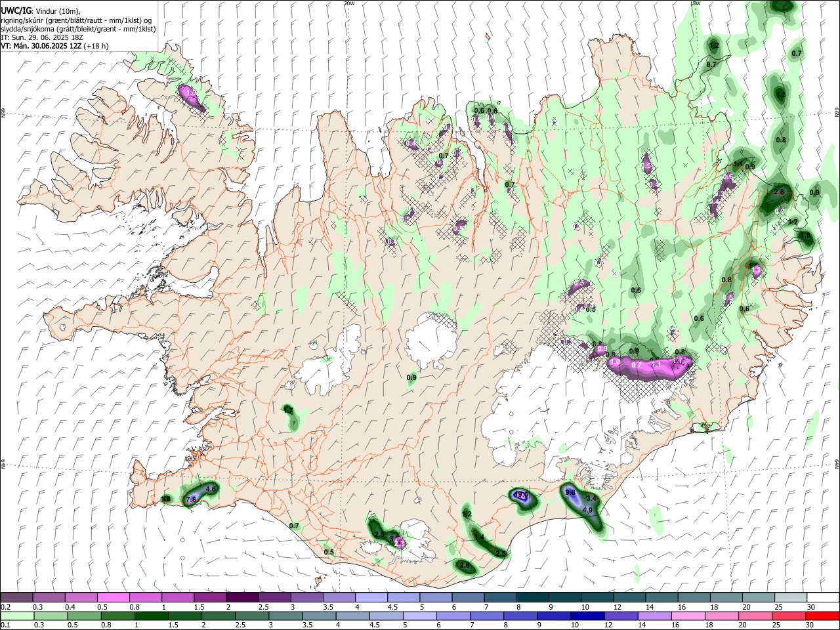The height and width of the screenshot is (630, 840).
Task: Pick the pale grey snow-scale swatch at 25
Action: (x=791, y=597)
